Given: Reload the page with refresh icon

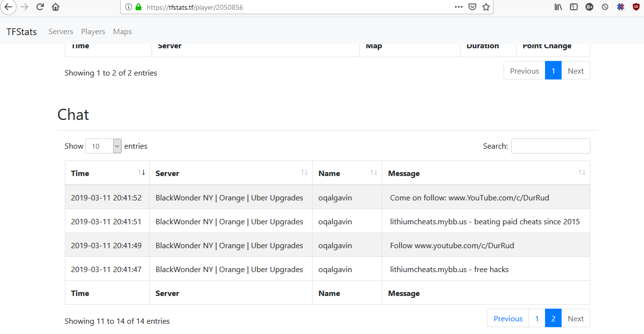Looking at the screenshot, I should (40, 7).
